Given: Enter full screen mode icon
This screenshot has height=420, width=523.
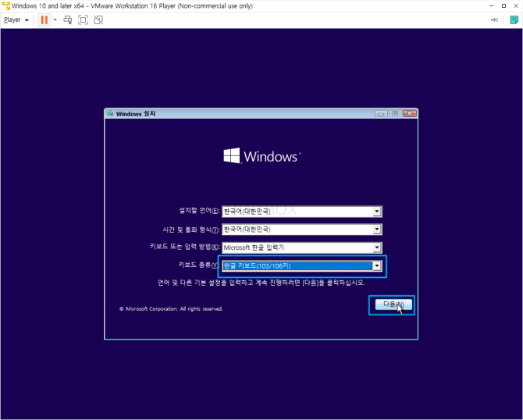Looking at the screenshot, I should 83,20.
